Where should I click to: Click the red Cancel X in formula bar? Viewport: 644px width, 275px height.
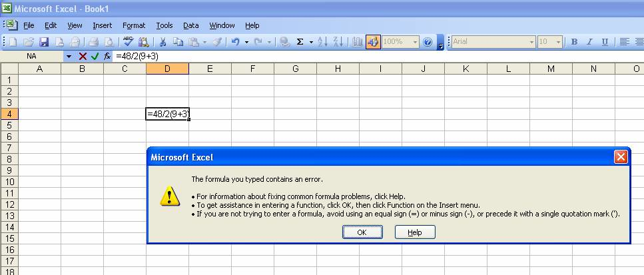(x=83, y=56)
